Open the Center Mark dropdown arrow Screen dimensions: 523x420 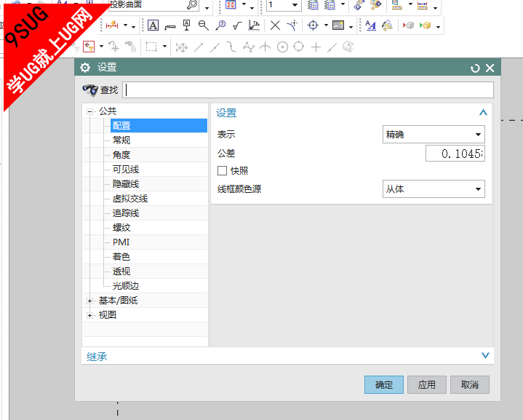326,25
